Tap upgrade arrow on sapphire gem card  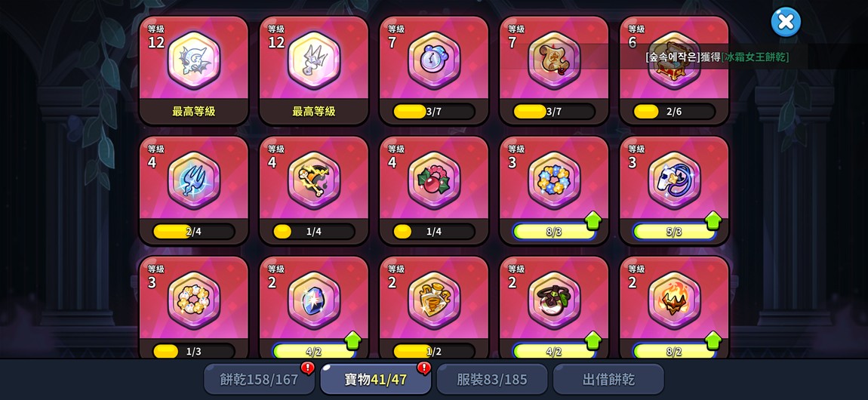coord(352,341)
